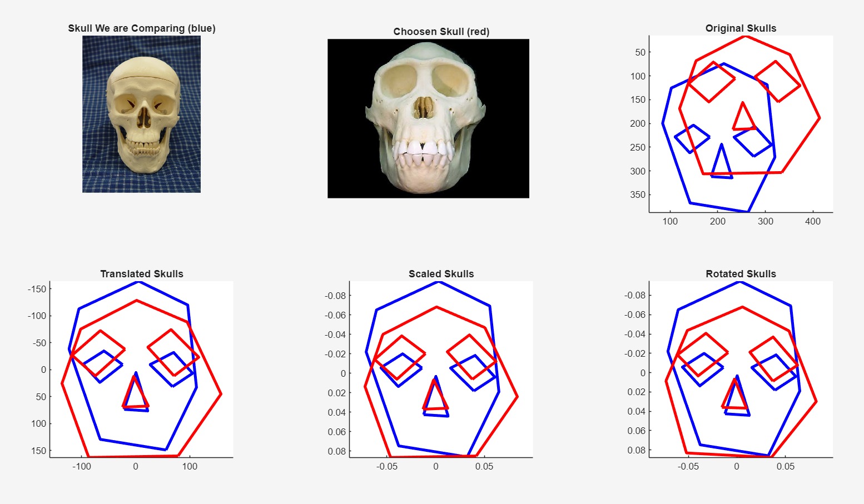Click the 'Choosen Skull (red)' title
The width and height of the screenshot is (864, 504).
tap(441, 32)
